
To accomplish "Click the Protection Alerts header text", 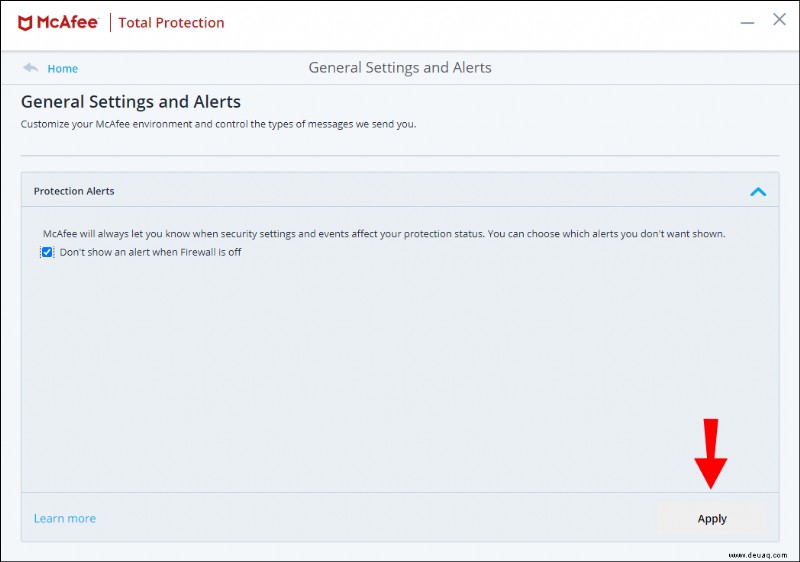I will pos(74,191).
